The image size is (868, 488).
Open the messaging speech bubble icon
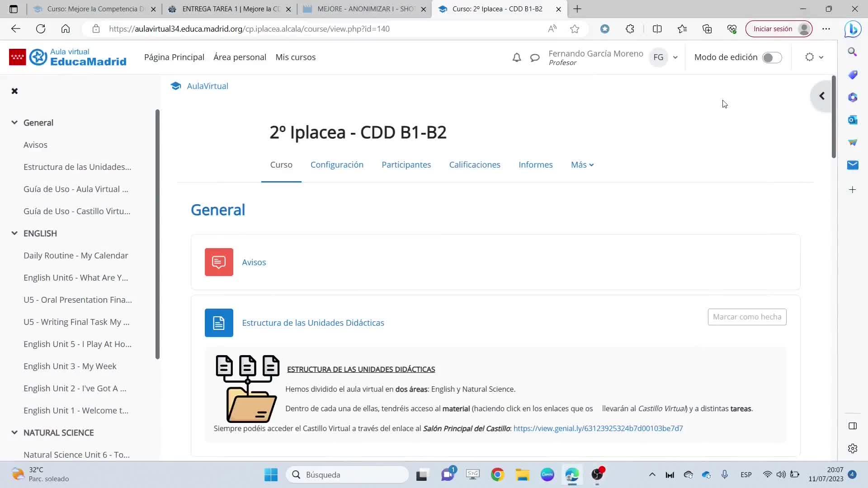tap(535, 57)
